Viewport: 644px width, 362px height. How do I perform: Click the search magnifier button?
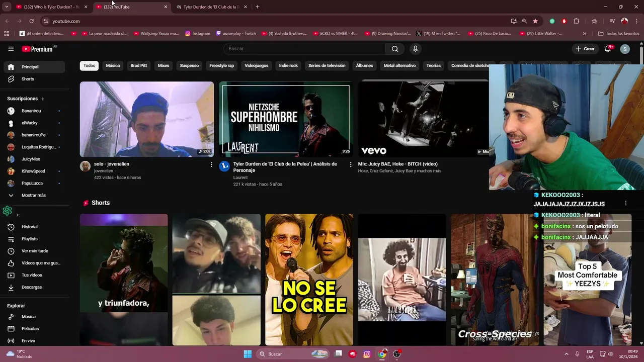point(395,49)
